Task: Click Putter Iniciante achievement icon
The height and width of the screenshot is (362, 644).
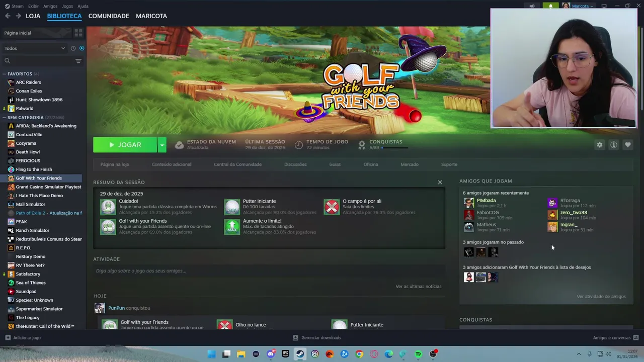Action: [232, 207]
